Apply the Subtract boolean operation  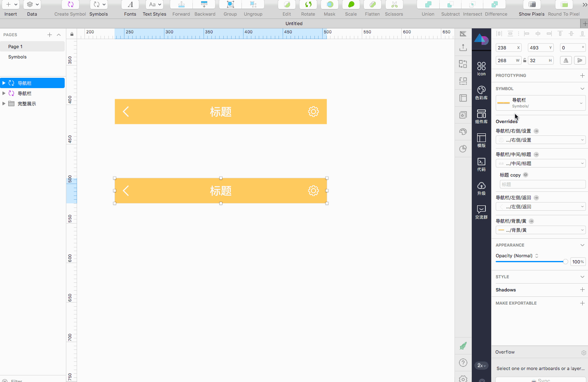(450, 5)
